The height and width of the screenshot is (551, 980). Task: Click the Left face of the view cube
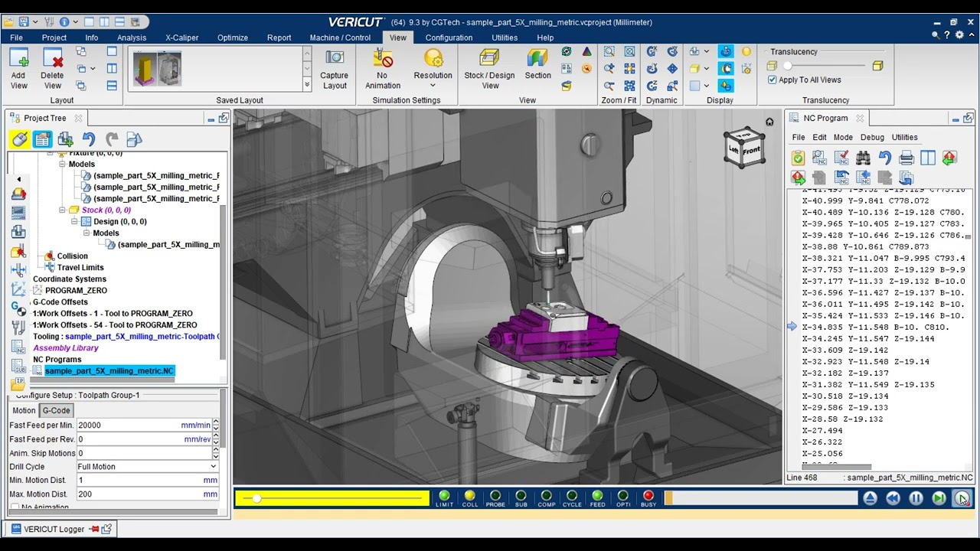[733, 148]
